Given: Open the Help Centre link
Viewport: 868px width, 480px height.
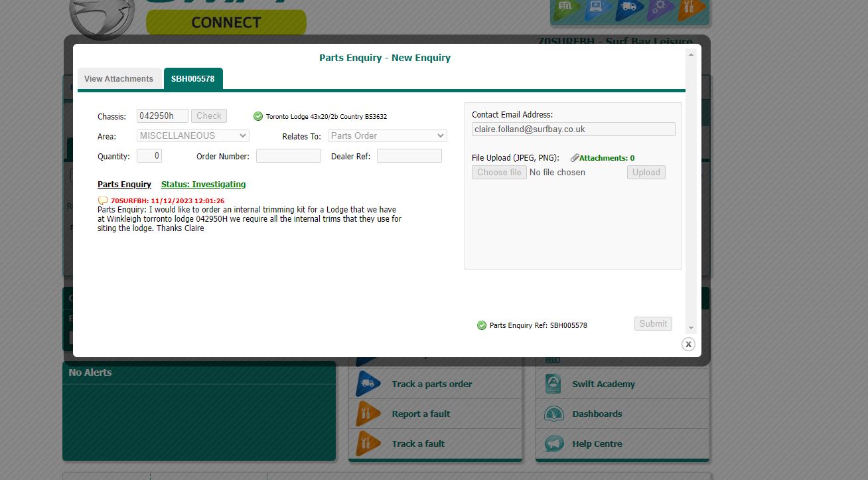Looking at the screenshot, I should [x=597, y=443].
